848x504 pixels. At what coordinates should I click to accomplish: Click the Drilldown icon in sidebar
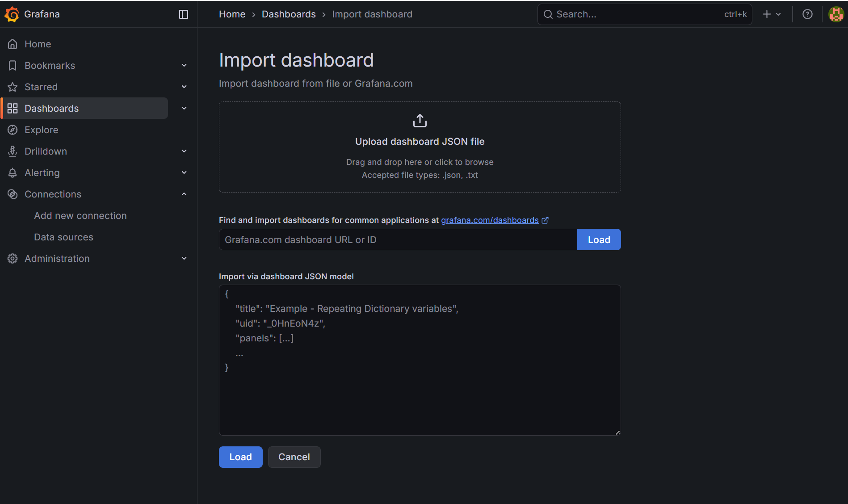click(x=13, y=151)
